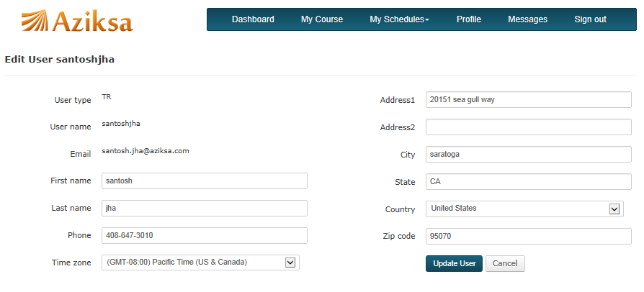Go to My Course page

tap(322, 19)
